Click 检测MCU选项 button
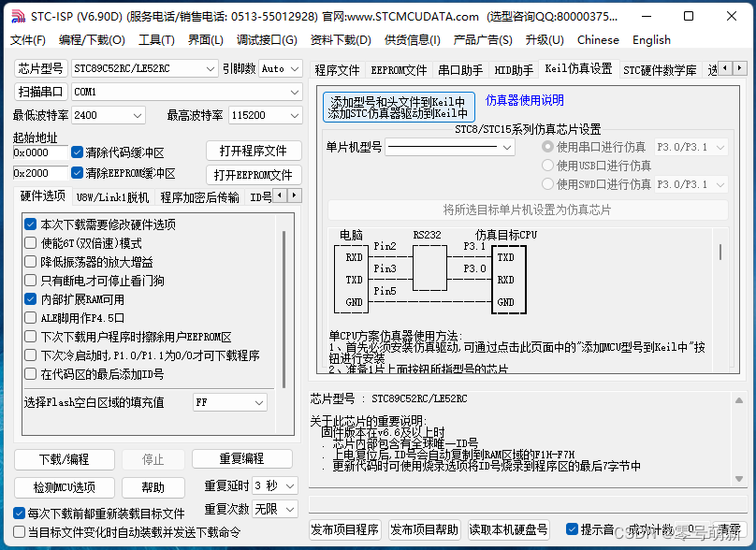756x550 pixels. click(65, 487)
